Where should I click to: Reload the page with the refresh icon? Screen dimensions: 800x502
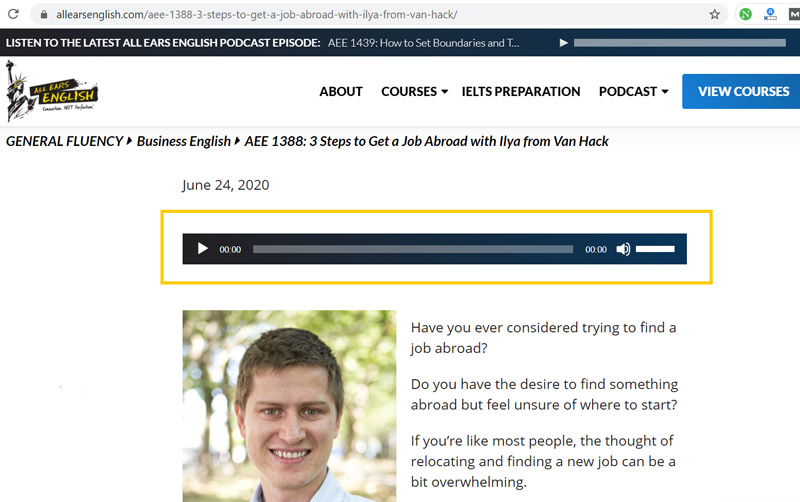[x=13, y=15]
